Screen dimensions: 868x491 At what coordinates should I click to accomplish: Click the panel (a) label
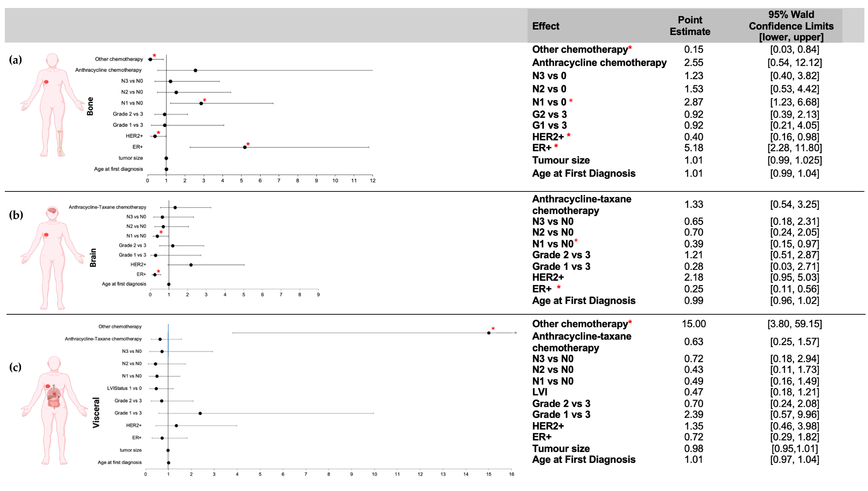[x=15, y=60]
